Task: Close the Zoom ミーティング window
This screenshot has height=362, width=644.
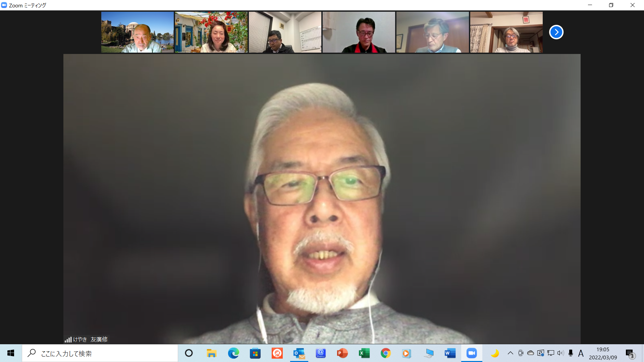Action: click(633, 5)
